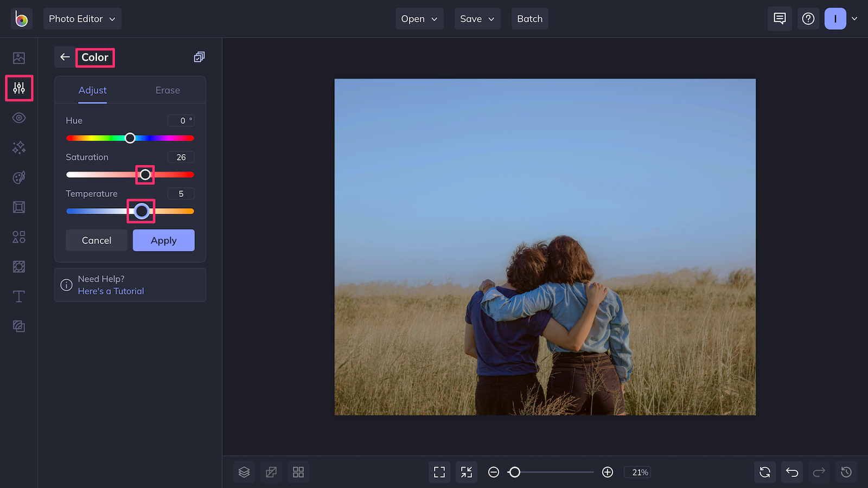Click the Saturation value field

[181, 157]
